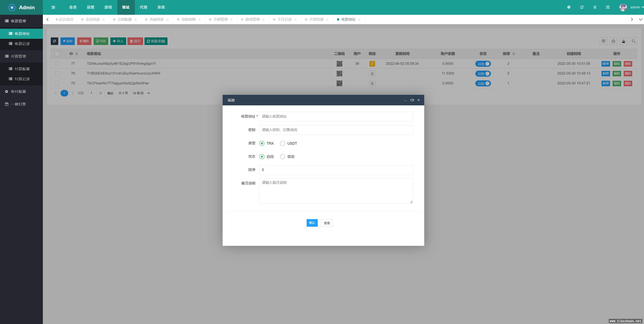Open the table search magnifier icon
Image resolution: width=644 pixels, height=324 pixels.
tap(634, 41)
